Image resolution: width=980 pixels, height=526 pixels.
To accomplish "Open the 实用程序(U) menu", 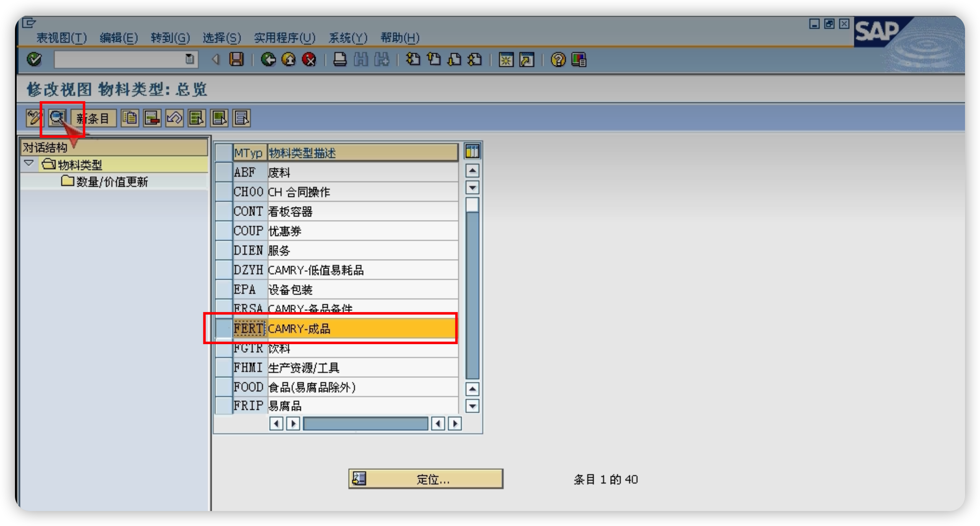I will coord(285,38).
